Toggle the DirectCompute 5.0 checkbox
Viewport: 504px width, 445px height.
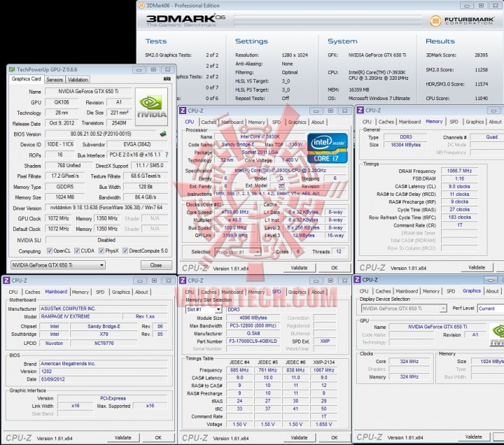point(125,250)
